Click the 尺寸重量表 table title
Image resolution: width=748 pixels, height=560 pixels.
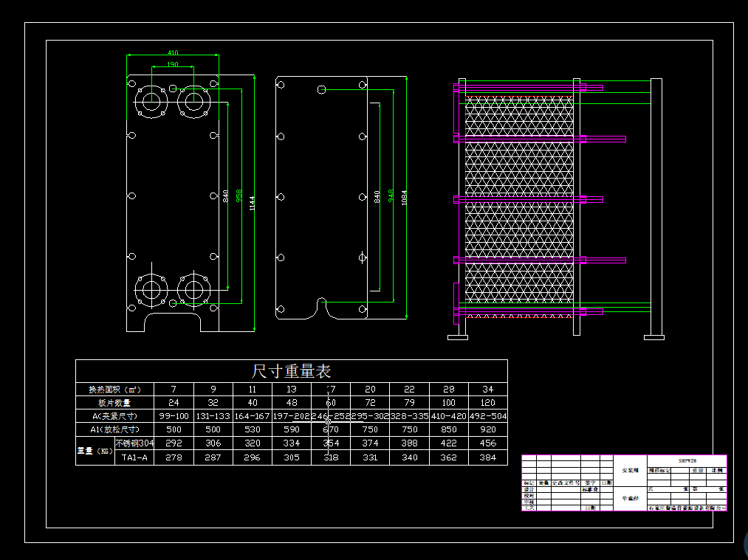point(291,371)
